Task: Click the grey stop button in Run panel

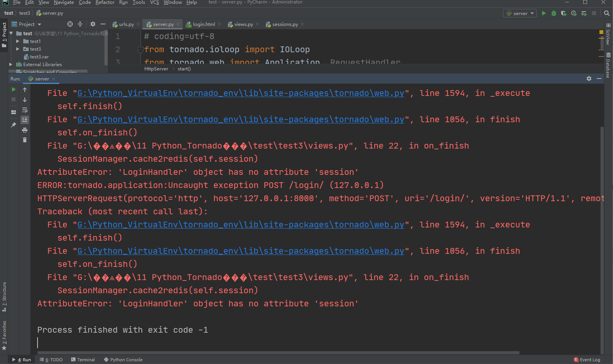Action: (14, 99)
